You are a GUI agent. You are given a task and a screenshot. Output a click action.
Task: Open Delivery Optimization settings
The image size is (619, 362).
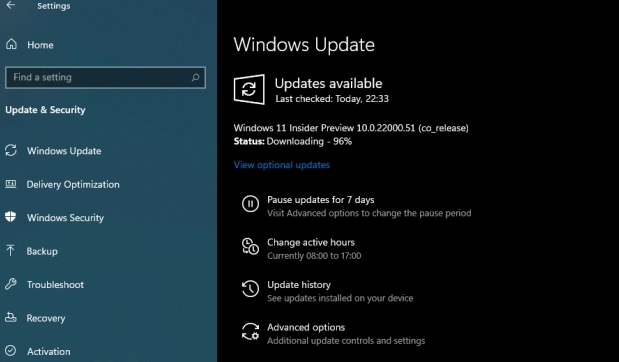click(73, 184)
